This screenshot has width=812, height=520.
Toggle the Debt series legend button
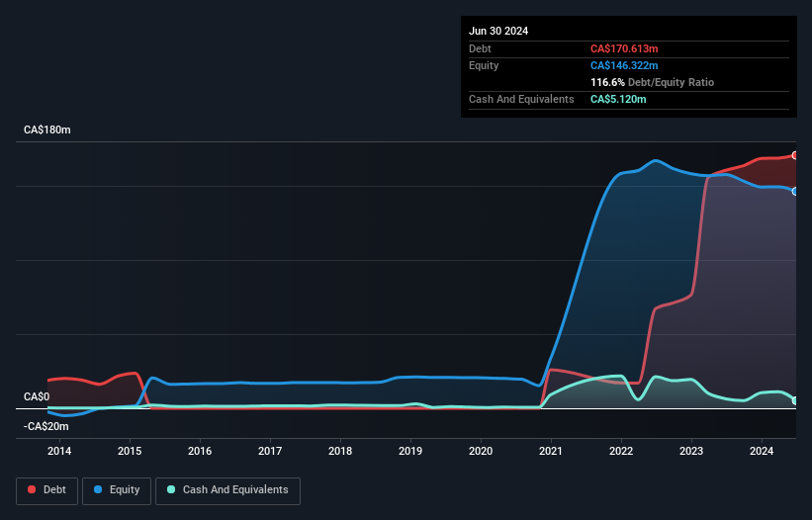point(46,490)
